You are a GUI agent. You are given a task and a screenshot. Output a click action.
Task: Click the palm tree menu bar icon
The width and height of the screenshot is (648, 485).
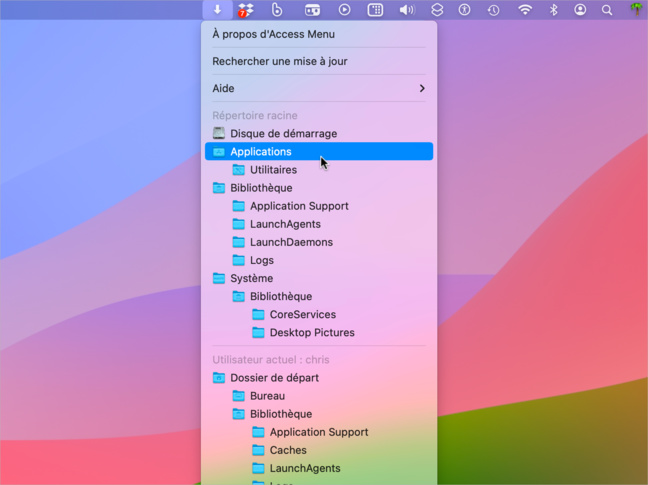[x=637, y=9]
